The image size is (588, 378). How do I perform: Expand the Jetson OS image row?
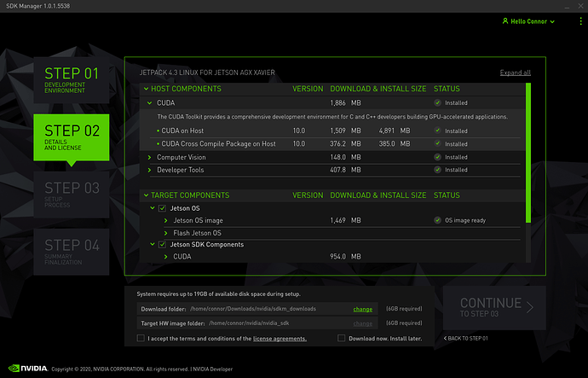pyautogui.click(x=166, y=220)
